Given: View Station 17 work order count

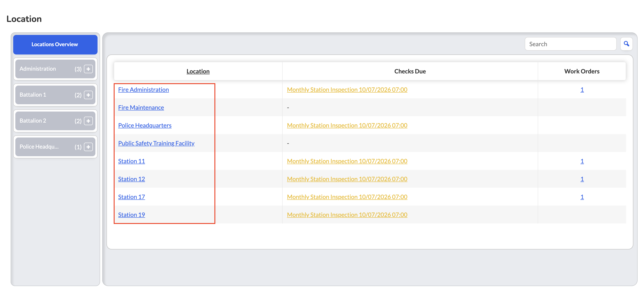Looking at the screenshot, I should (582, 197).
